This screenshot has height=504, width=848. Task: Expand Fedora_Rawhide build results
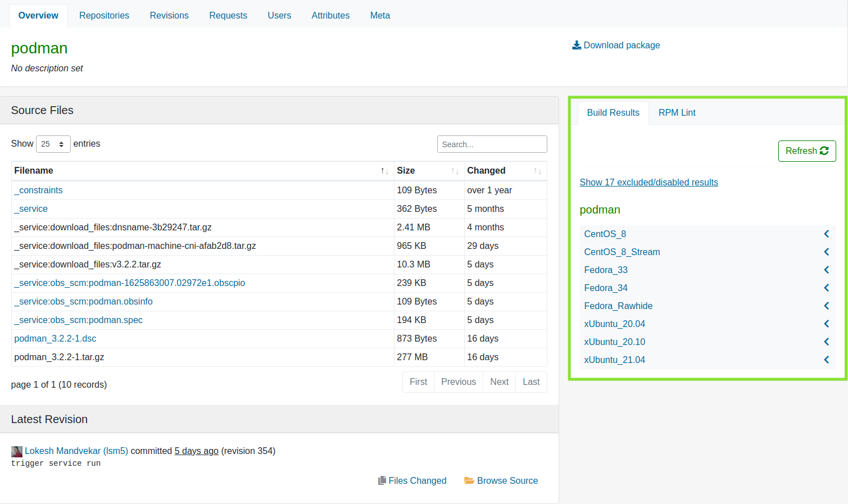(x=826, y=306)
